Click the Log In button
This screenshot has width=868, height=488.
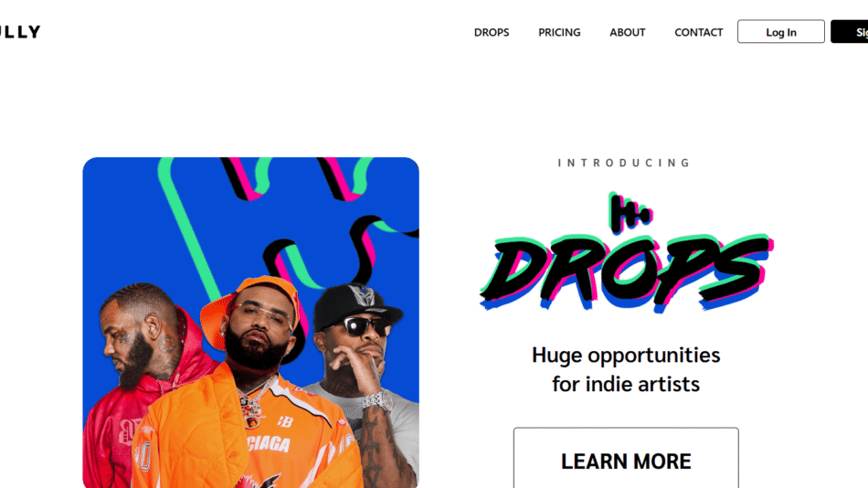coord(780,32)
